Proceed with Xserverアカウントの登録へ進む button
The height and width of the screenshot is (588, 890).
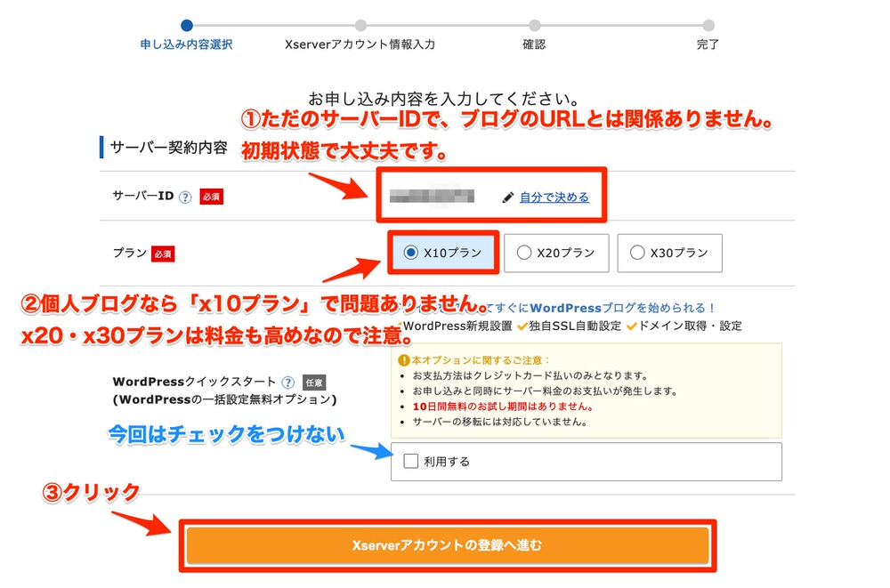pos(448,545)
